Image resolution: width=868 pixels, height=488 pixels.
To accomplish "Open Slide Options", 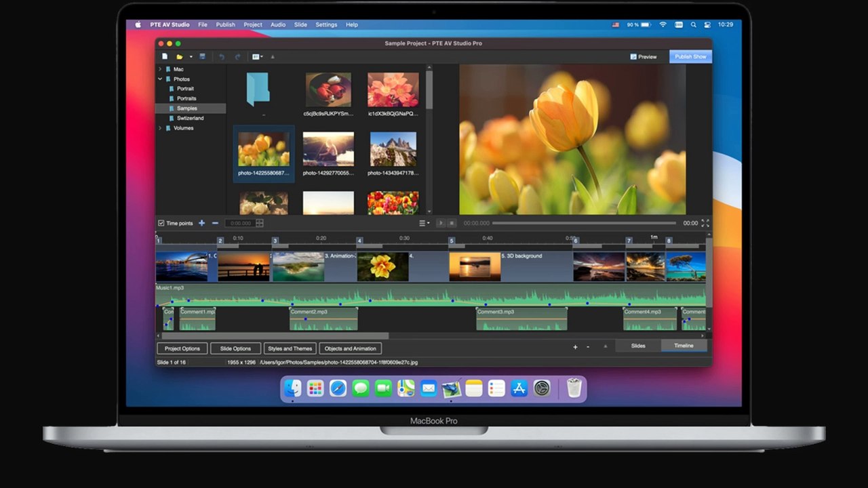I will tap(235, 348).
